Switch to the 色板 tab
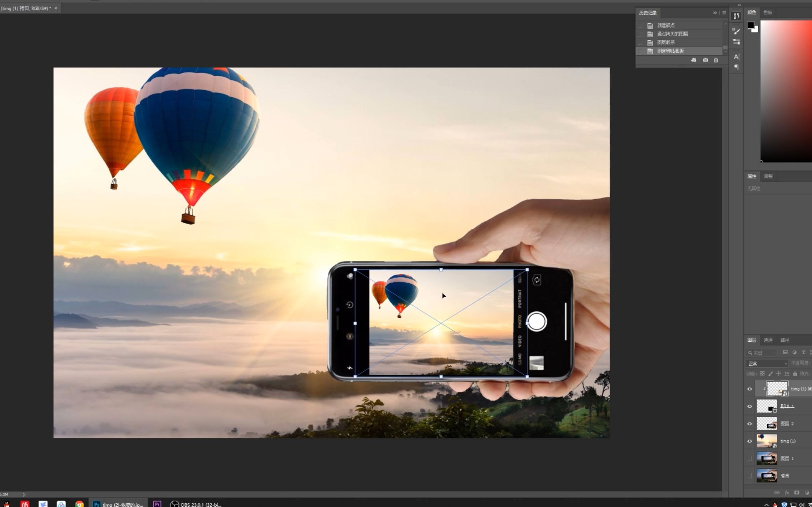 point(768,13)
